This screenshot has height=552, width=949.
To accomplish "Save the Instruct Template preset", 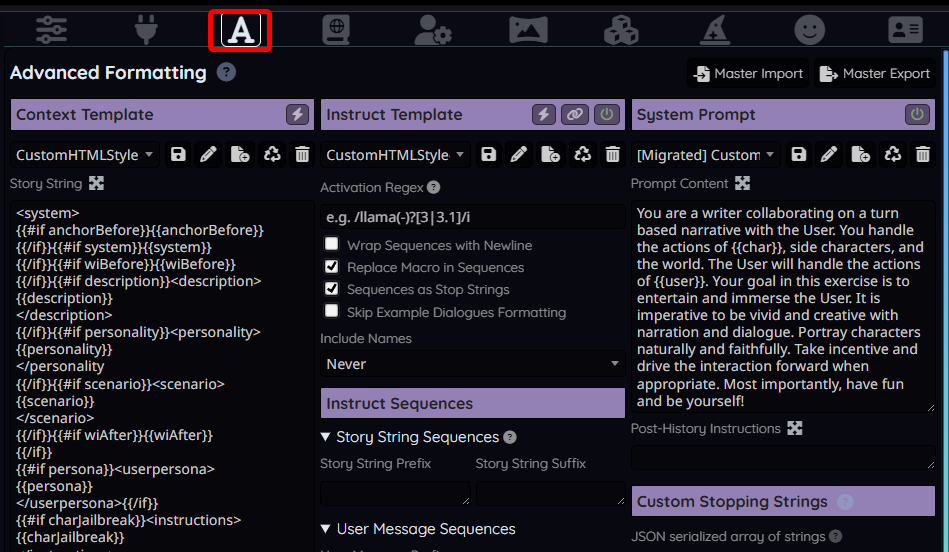I will [488, 154].
